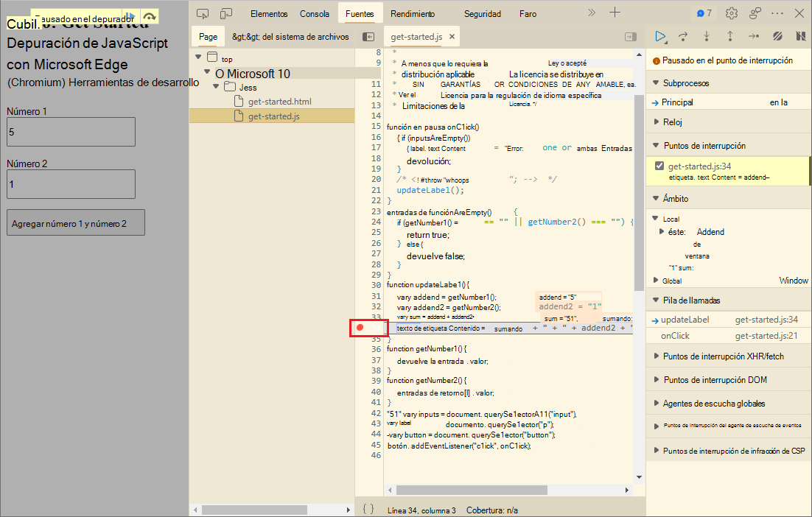Viewport: 812px width, 517px height.
Task: Resume from the page overlay play button
Action: [x=130, y=17]
